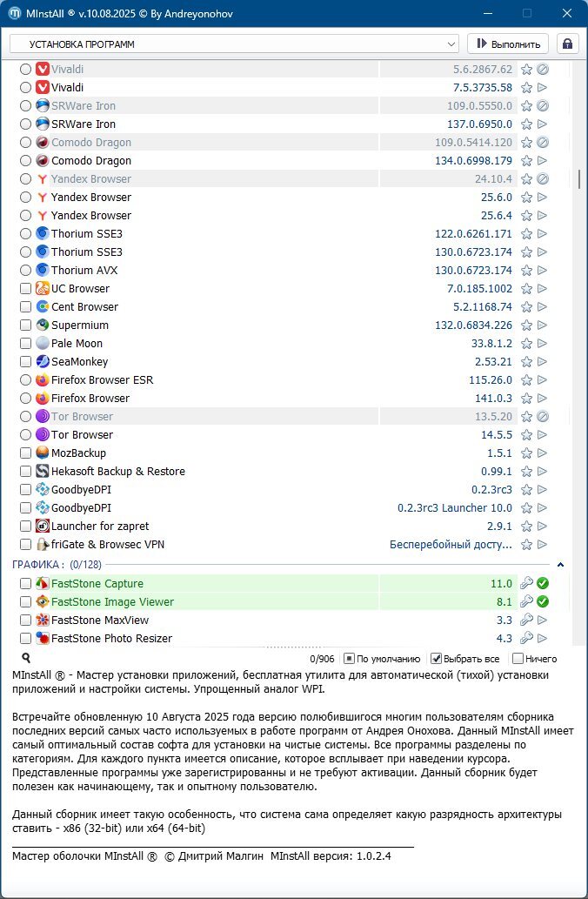Screen dimensions: 588x899
Task: Click the version '141.0.3' of Firefox Browser
Action: click(x=493, y=399)
